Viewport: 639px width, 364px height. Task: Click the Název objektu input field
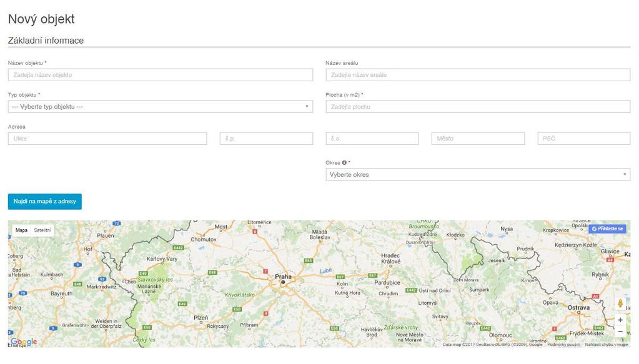(x=160, y=75)
